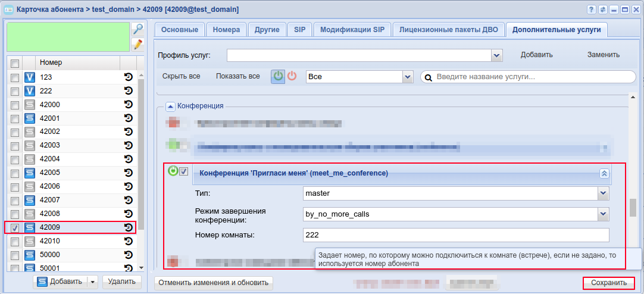Check the checkbox for number 123
This screenshot has width=644, height=294.
14,77
